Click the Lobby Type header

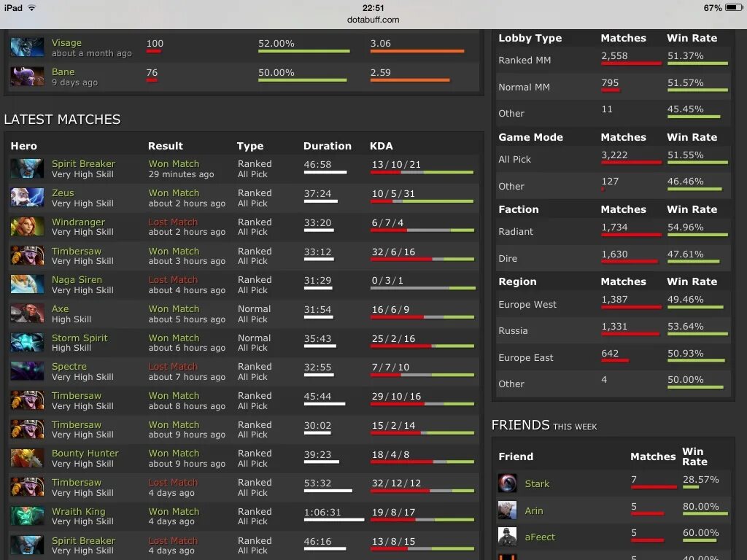(x=530, y=38)
